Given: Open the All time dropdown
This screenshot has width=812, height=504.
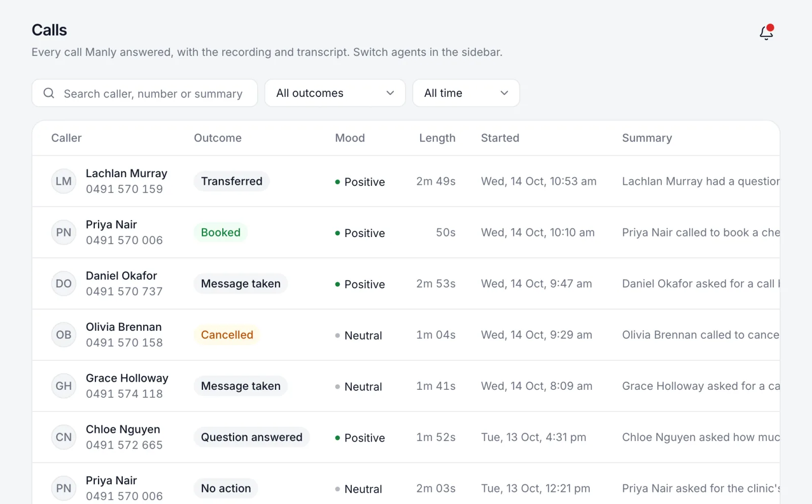Looking at the screenshot, I should pos(466,93).
